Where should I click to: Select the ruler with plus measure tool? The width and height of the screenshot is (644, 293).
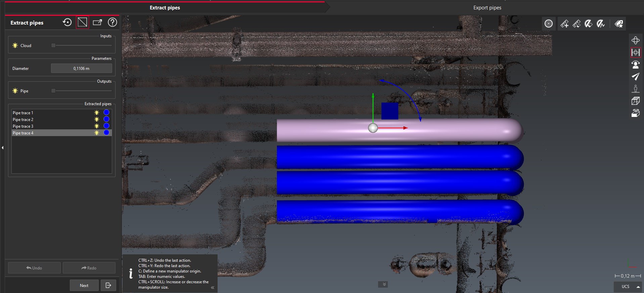coord(564,24)
